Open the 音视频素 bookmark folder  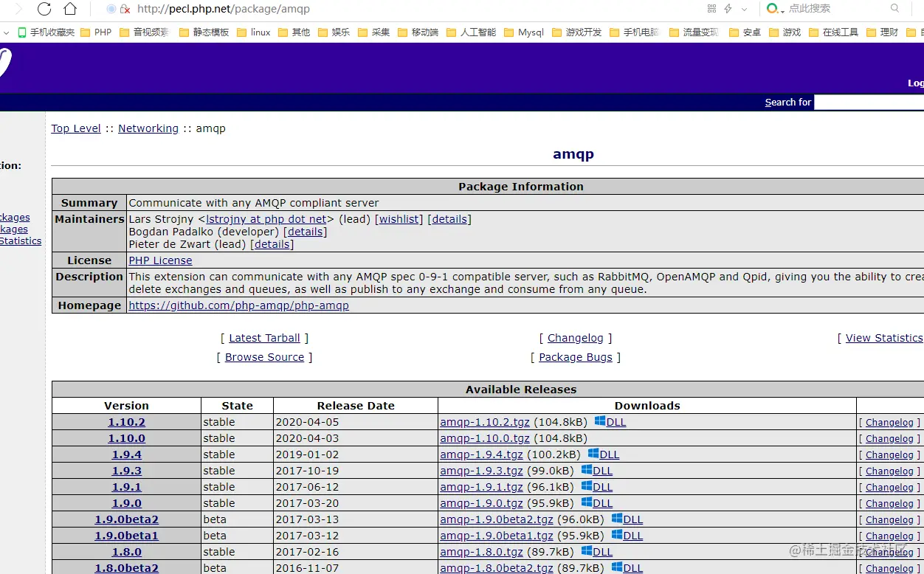coord(145,32)
